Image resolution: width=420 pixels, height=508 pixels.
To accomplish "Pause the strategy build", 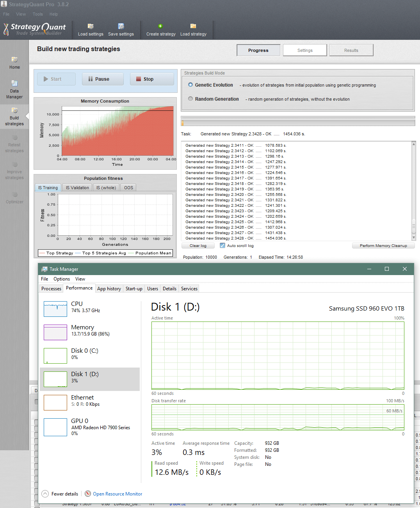I will tap(103, 79).
